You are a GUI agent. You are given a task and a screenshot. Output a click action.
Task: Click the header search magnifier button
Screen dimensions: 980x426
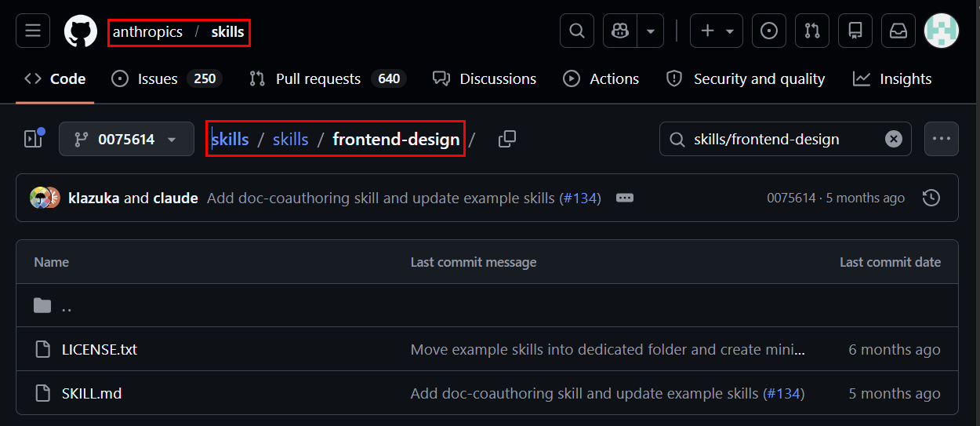point(577,31)
